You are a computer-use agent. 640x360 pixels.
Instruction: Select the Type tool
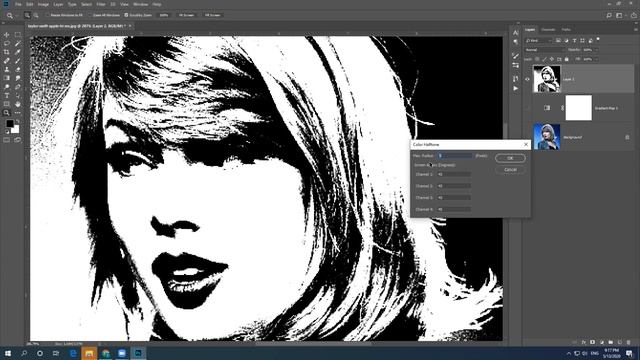pyautogui.click(x=7, y=96)
